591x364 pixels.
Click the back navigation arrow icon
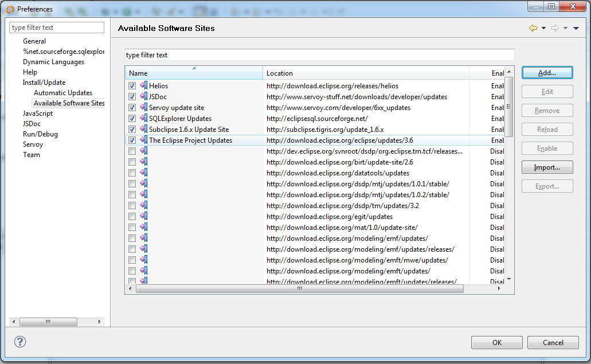click(533, 28)
